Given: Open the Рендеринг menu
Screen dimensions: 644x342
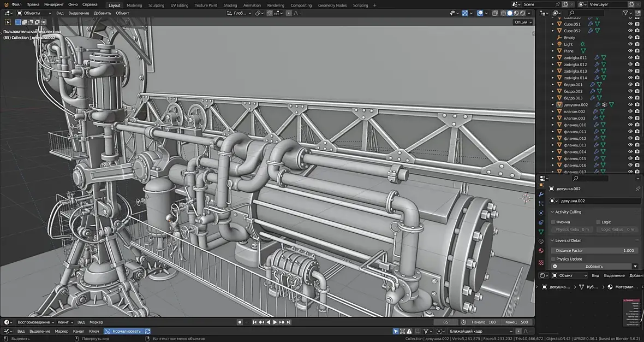Looking at the screenshot, I should 54,5.
